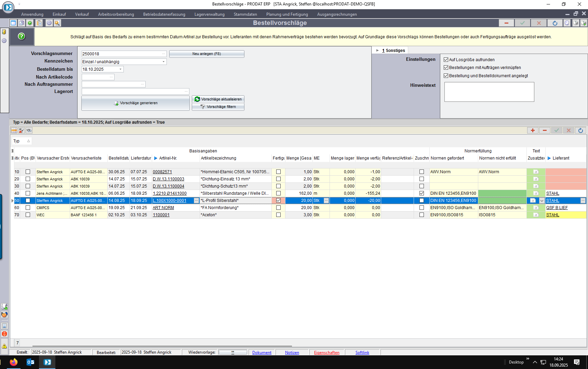Uncheck 'Auf Losgröße aufrunden' option

(446, 60)
